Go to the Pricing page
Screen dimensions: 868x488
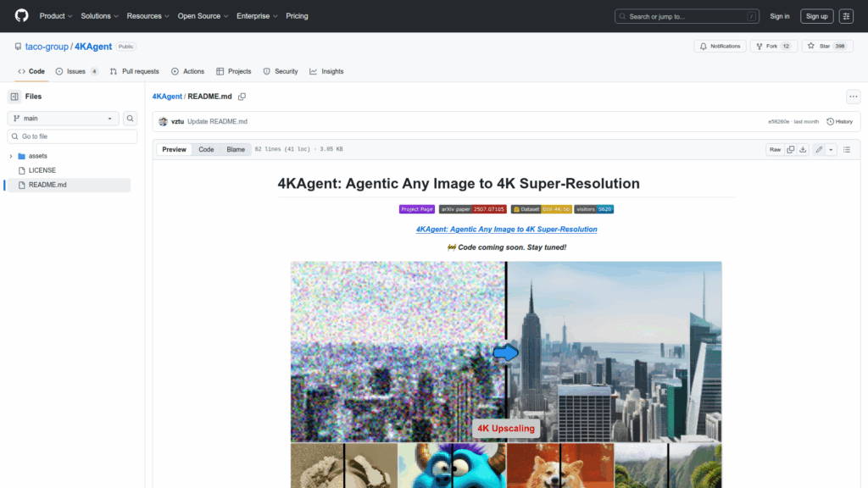click(x=297, y=16)
